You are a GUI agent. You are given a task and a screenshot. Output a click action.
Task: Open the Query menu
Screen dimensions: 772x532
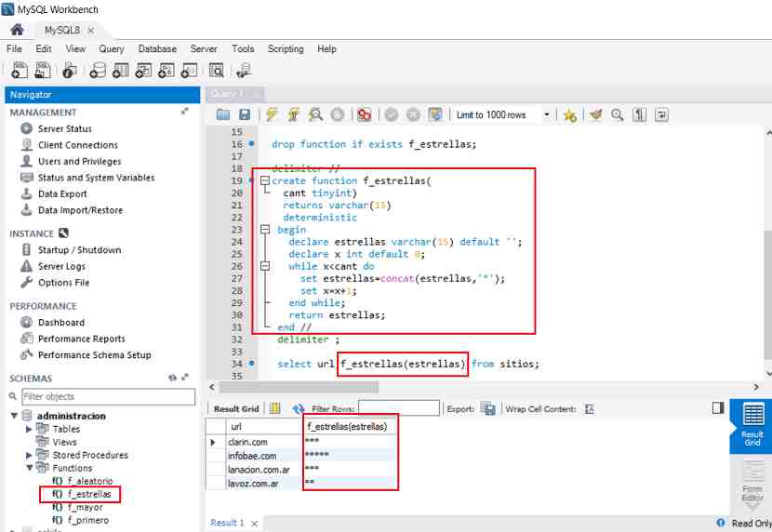[x=112, y=48]
